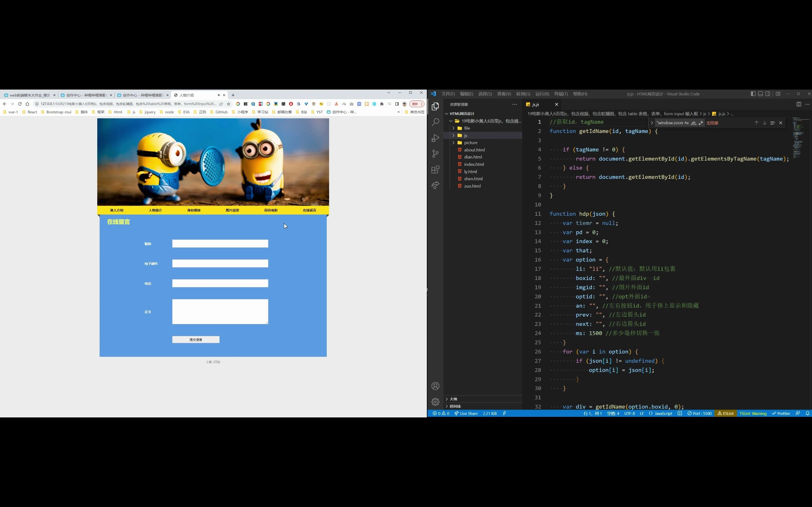This screenshot has width=812, height=507.
Task: Open the Accounts icon in activity bar
Action: 435,386
